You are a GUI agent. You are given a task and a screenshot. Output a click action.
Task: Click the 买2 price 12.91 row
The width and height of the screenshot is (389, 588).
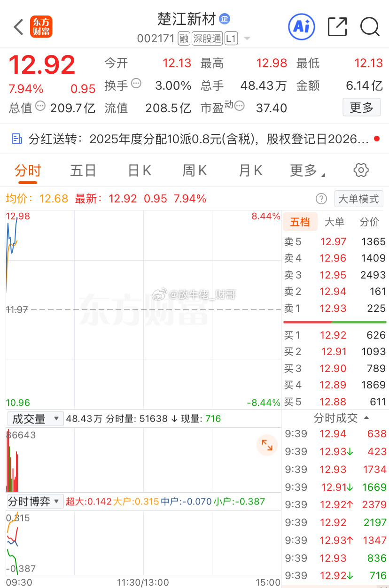(x=335, y=352)
